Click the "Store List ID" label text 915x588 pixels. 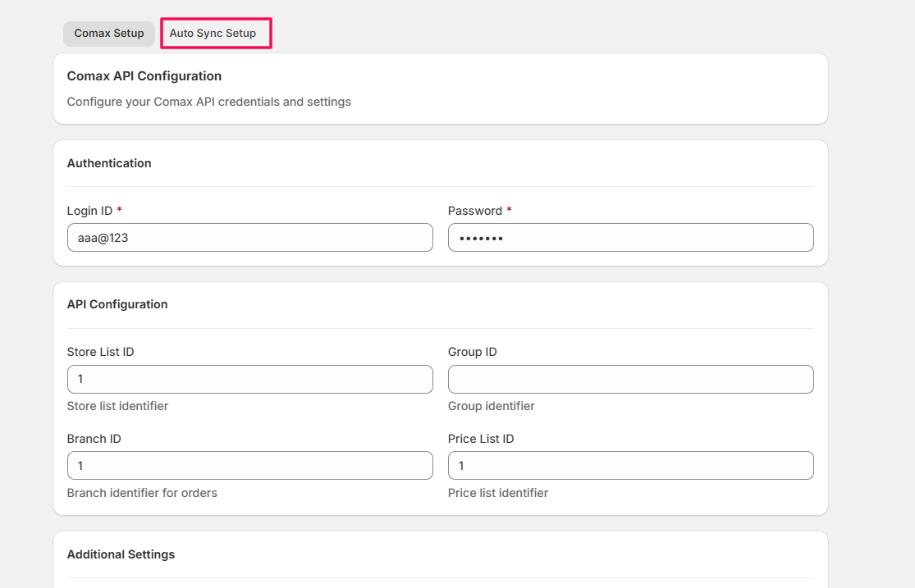pyautogui.click(x=100, y=352)
